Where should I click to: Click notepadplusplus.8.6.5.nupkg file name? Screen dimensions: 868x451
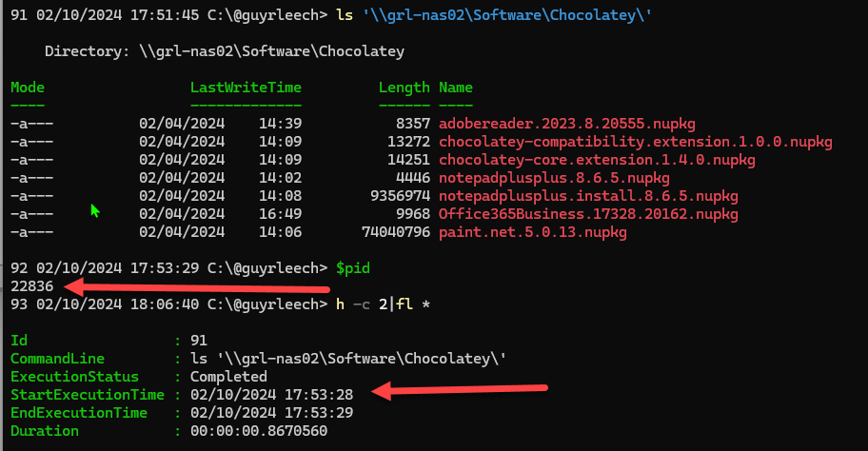click(554, 178)
